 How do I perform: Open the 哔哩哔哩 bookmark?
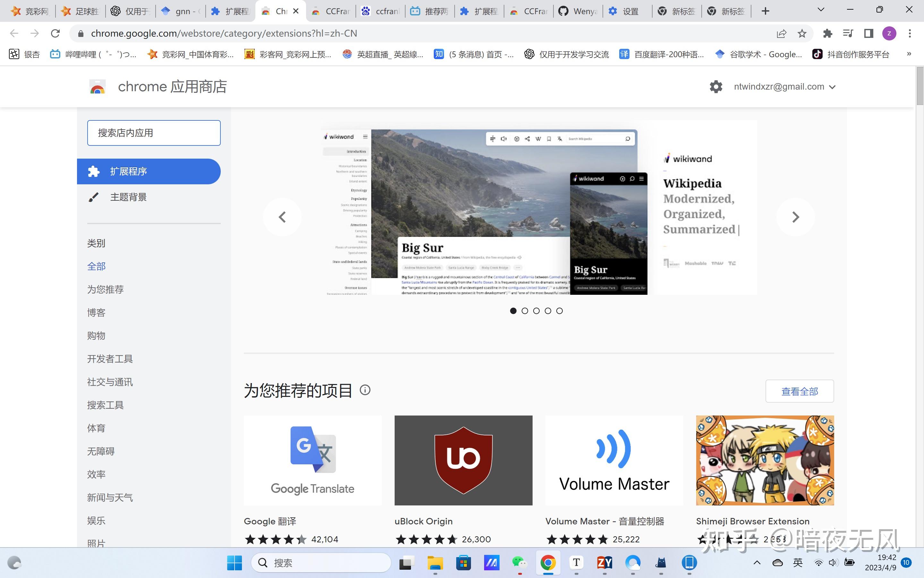click(x=93, y=54)
